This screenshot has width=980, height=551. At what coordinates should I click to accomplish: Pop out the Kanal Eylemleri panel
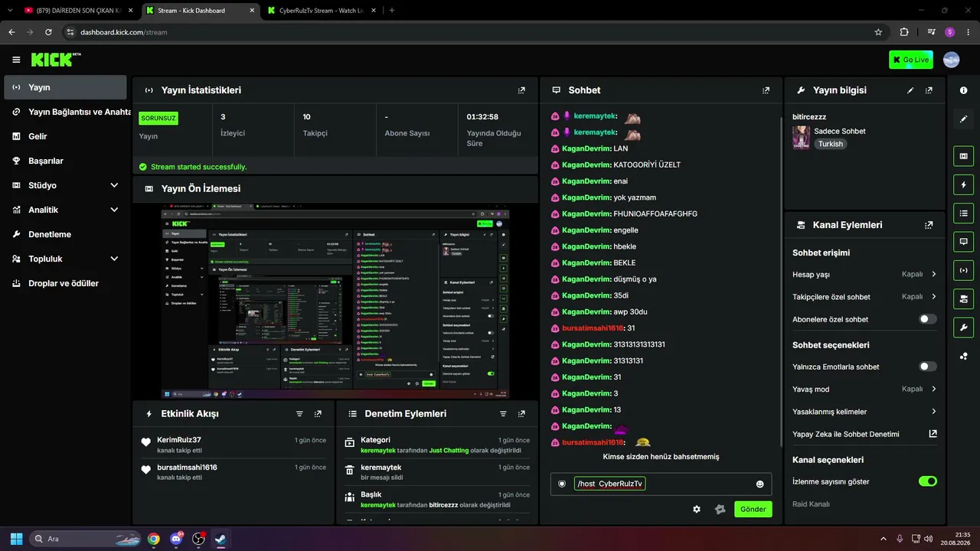point(929,225)
